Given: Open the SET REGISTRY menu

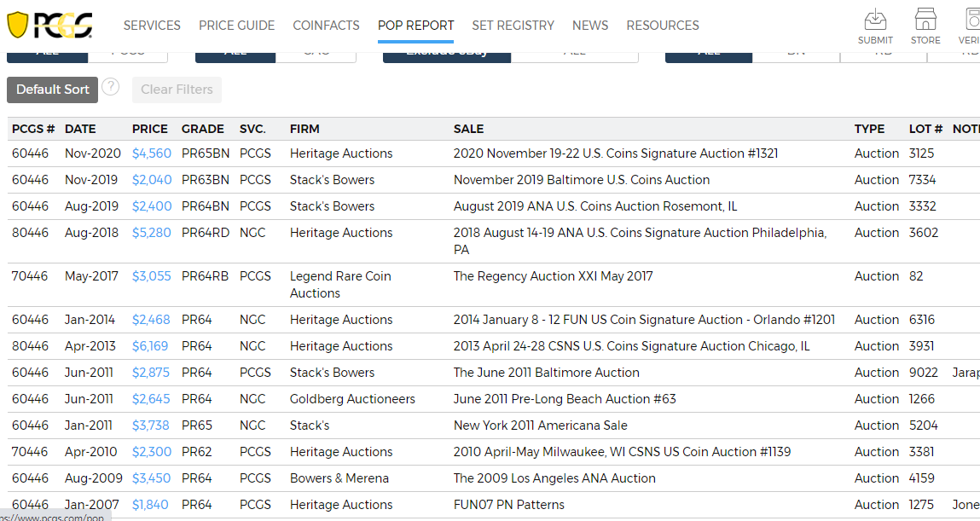Looking at the screenshot, I should tap(513, 26).
